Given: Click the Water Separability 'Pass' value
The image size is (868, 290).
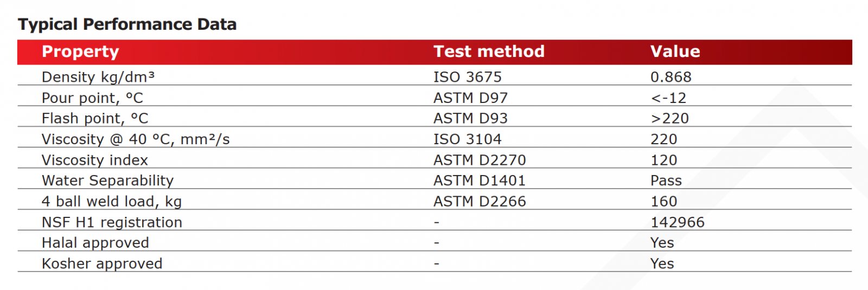Looking at the screenshot, I should pos(666,181).
